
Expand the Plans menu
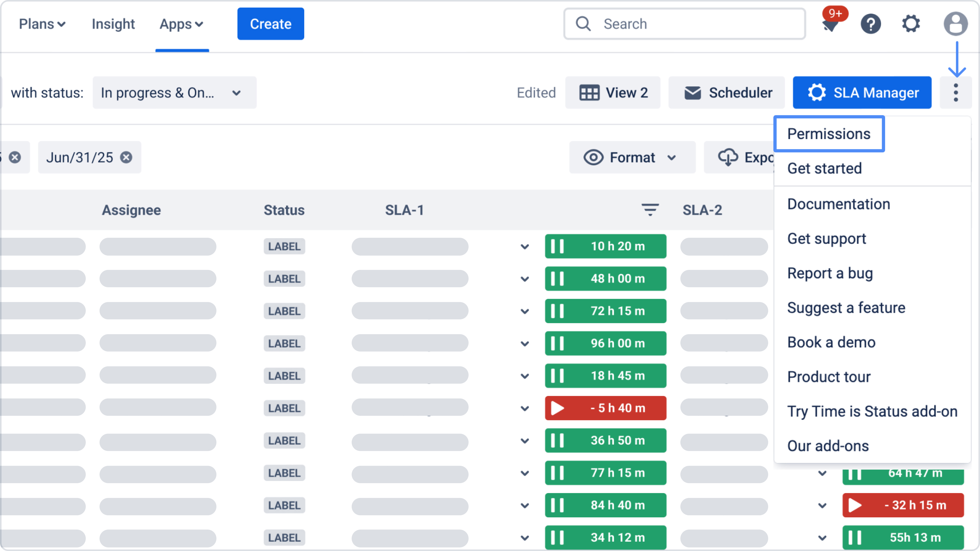coord(42,24)
